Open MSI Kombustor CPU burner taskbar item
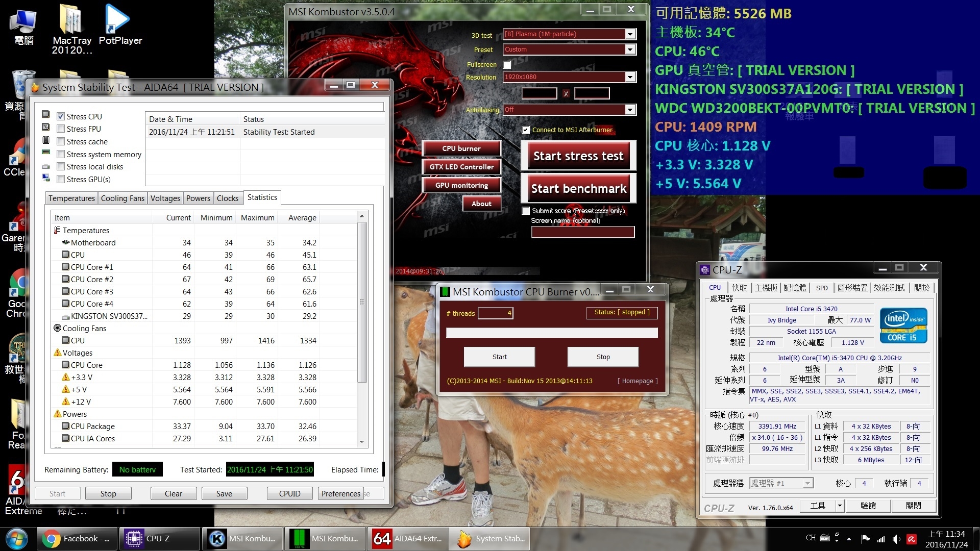This screenshot has width=980, height=551. click(325, 538)
